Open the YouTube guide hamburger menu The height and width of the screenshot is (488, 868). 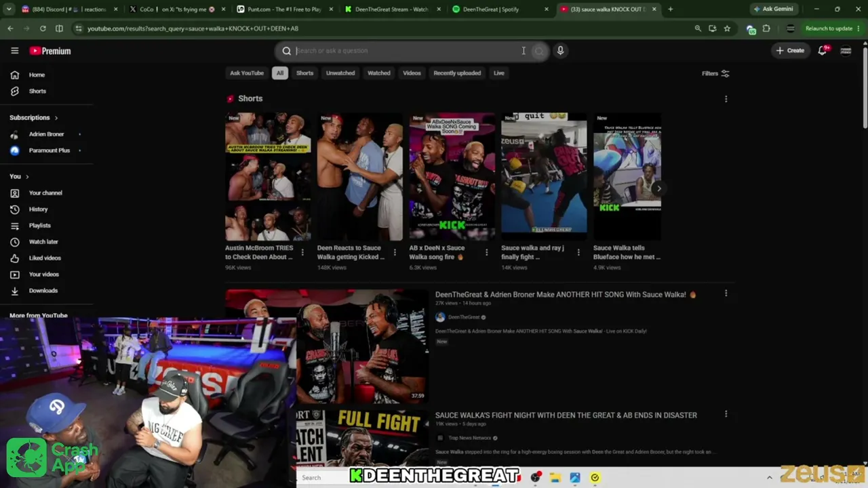pyautogui.click(x=14, y=51)
